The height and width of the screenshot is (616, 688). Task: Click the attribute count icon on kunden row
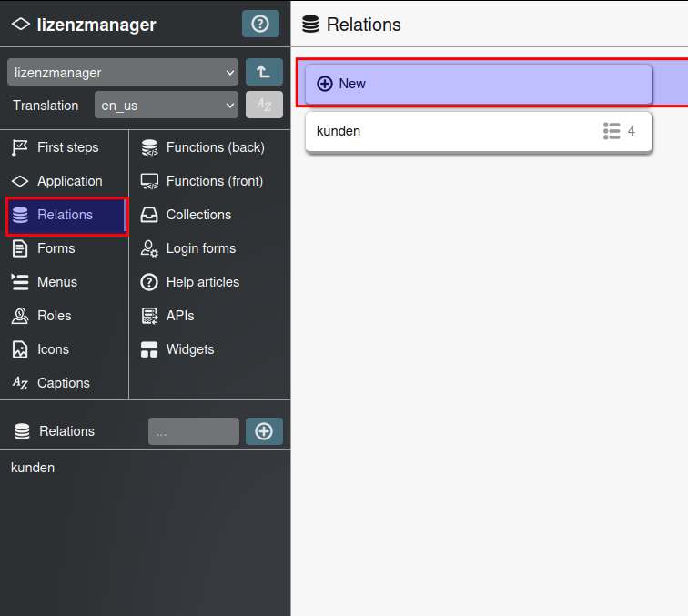612,131
